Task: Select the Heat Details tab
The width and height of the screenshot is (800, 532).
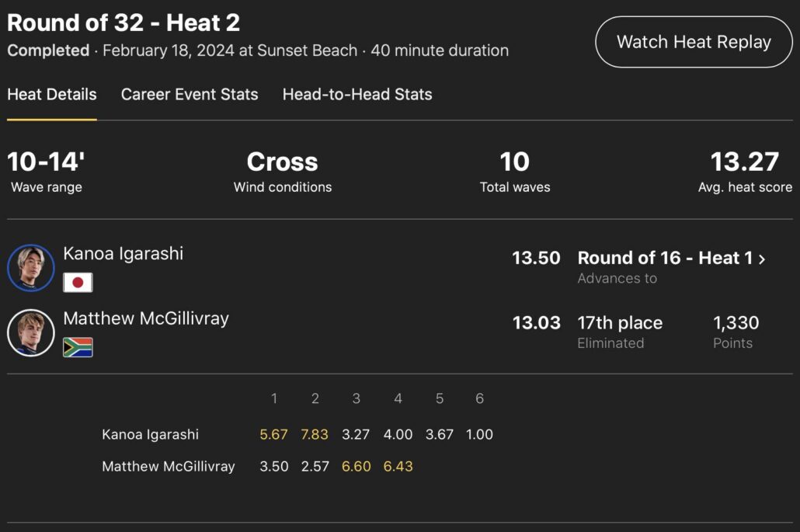Action: (x=52, y=95)
